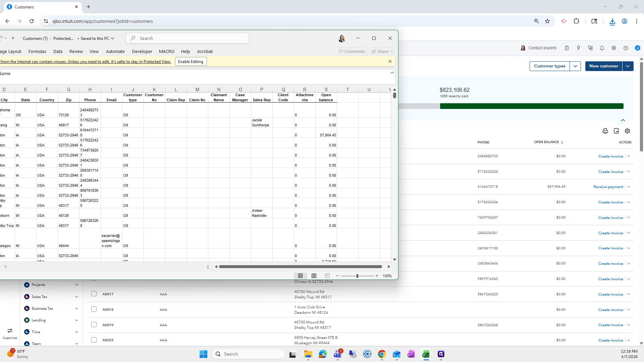644x362 pixels.
Task: Open the Developer tab in Excel
Action: click(142, 51)
